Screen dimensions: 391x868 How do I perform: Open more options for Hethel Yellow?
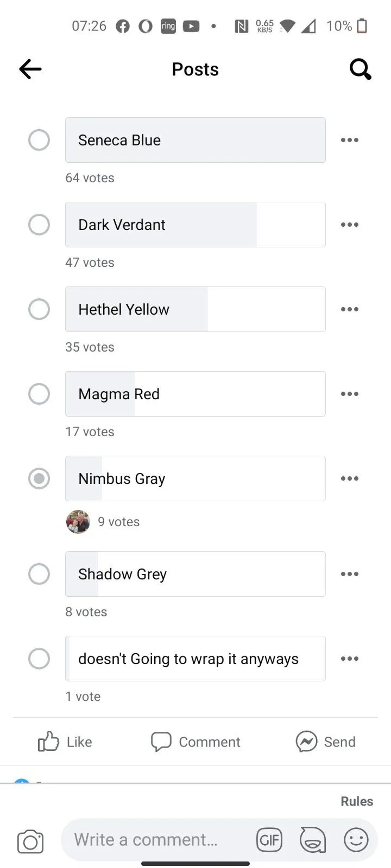coord(350,309)
